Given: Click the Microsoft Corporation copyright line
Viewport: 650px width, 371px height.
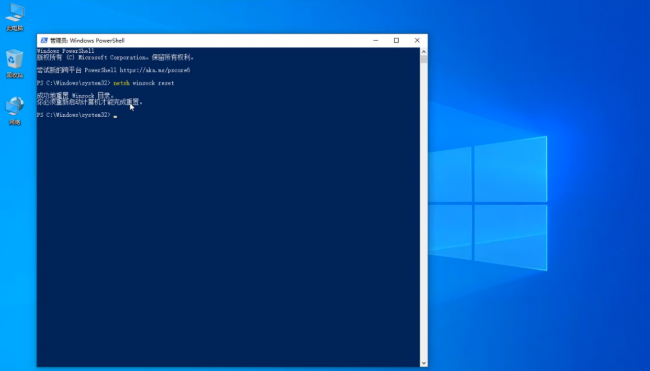Looking at the screenshot, I should click(115, 58).
